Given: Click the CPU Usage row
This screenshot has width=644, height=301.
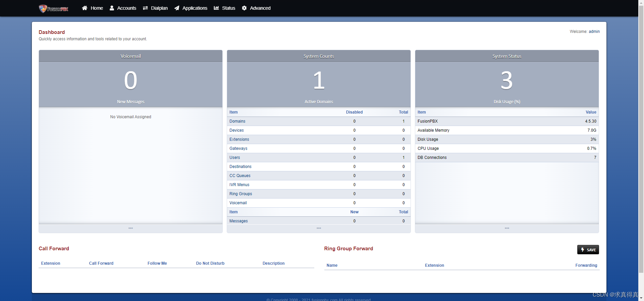Looking at the screenshot, I should coord(507,148).
